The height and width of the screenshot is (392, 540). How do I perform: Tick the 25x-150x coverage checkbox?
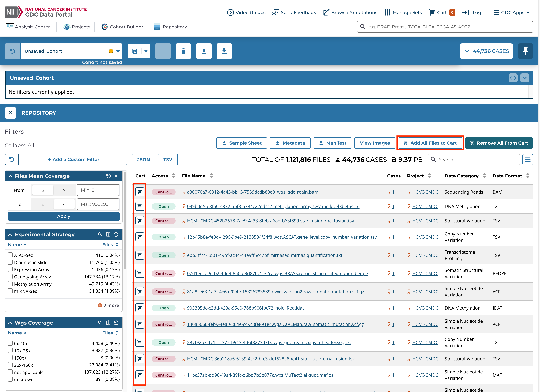point(10,365)
